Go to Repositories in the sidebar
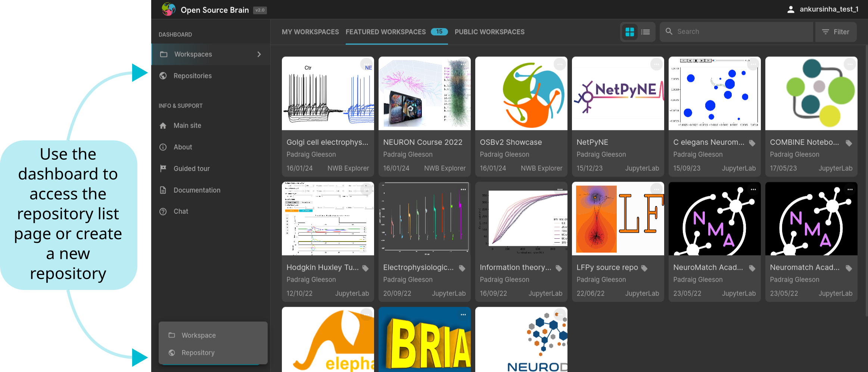 (211, 76)
